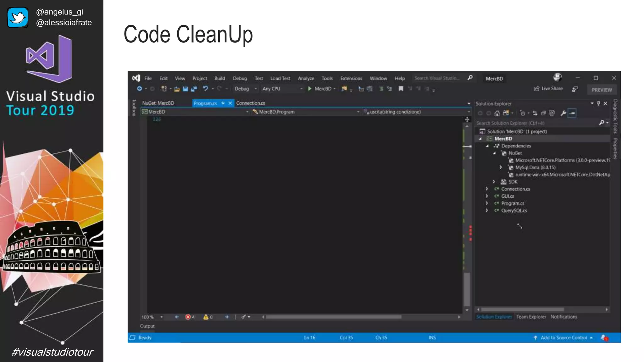Toggle pin on Program.cs tab
The height and width of the screenshot is (362, 644).
tap(223, 103)
